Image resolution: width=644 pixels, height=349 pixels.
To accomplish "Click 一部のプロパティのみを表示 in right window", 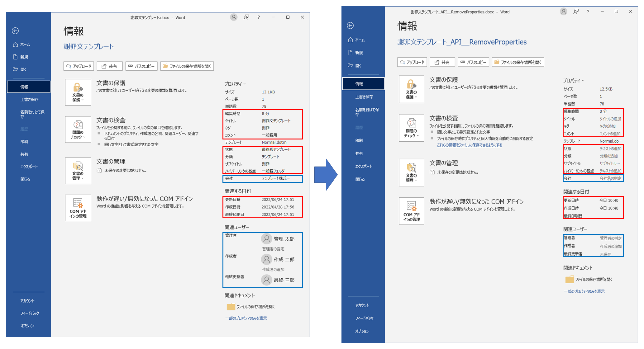I will tap(584, 291).
